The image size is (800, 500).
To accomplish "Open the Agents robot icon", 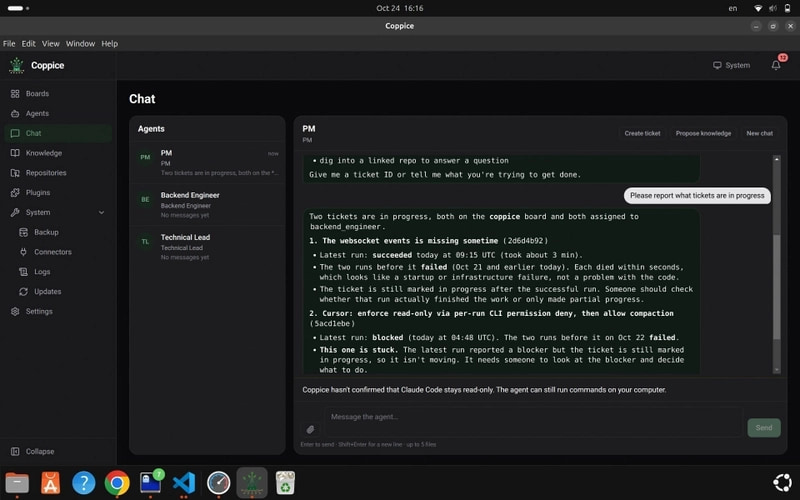I will pos(15,113).
